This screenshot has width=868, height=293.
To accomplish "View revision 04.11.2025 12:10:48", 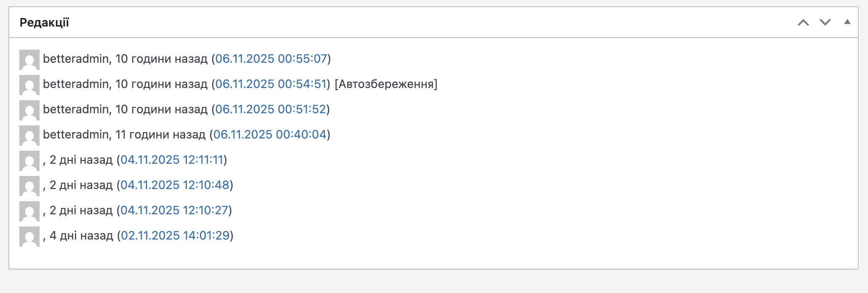I will [175, 185].
